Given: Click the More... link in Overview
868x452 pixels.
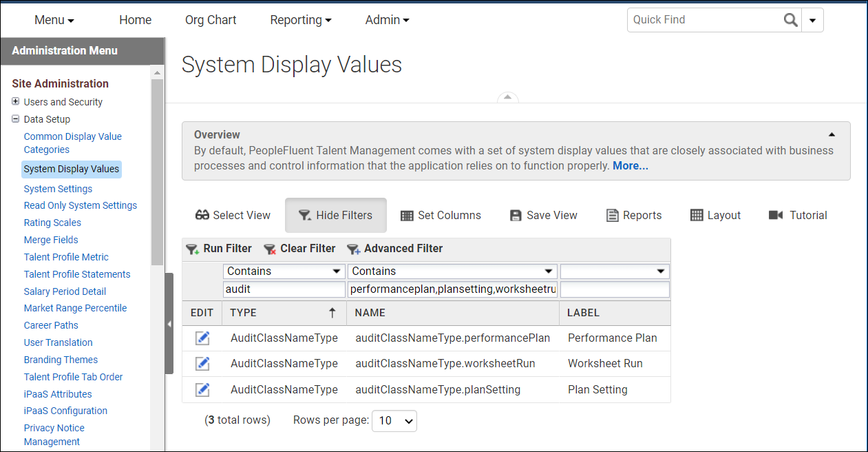Looking at the screenshot, I should (x=630, y=165).
